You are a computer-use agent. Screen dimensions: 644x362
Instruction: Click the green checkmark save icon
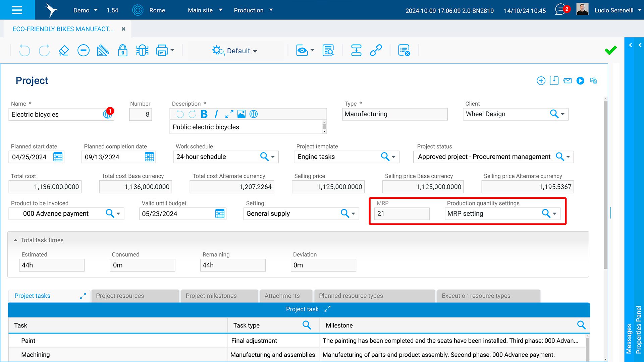point(610,50)
